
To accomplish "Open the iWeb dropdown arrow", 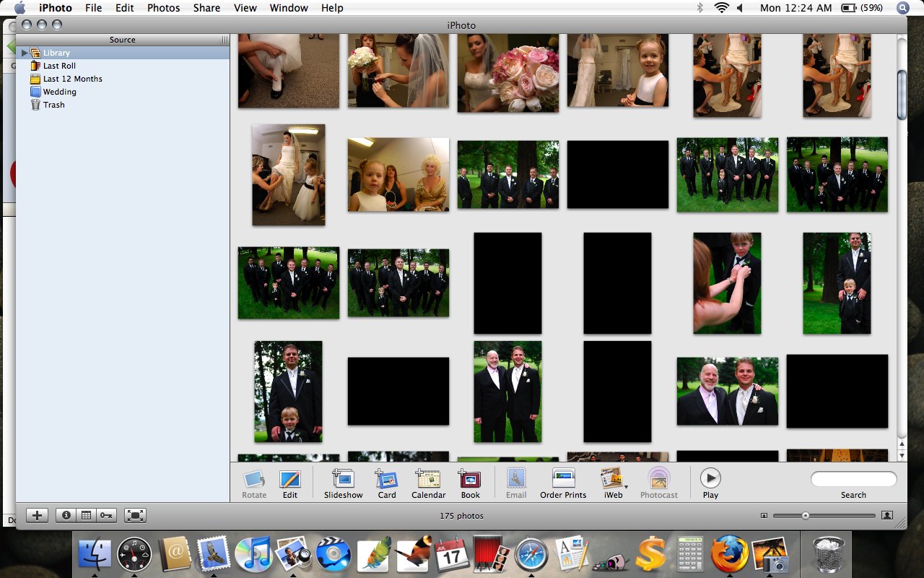I will 627,487.
